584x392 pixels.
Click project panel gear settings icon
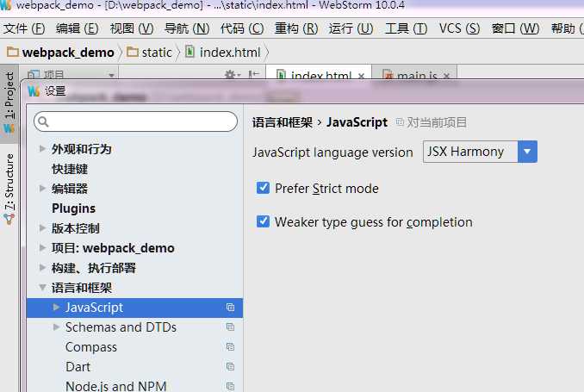coord(232,75)
